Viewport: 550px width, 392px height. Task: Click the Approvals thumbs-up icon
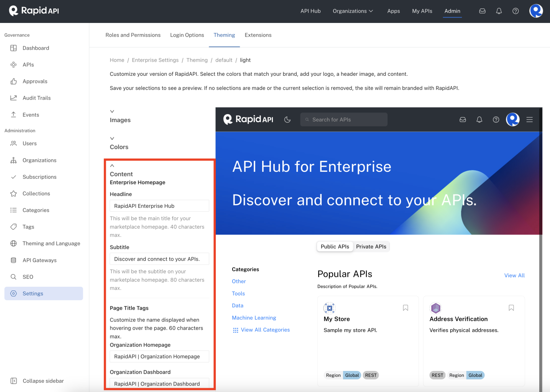tap(13, 81)
